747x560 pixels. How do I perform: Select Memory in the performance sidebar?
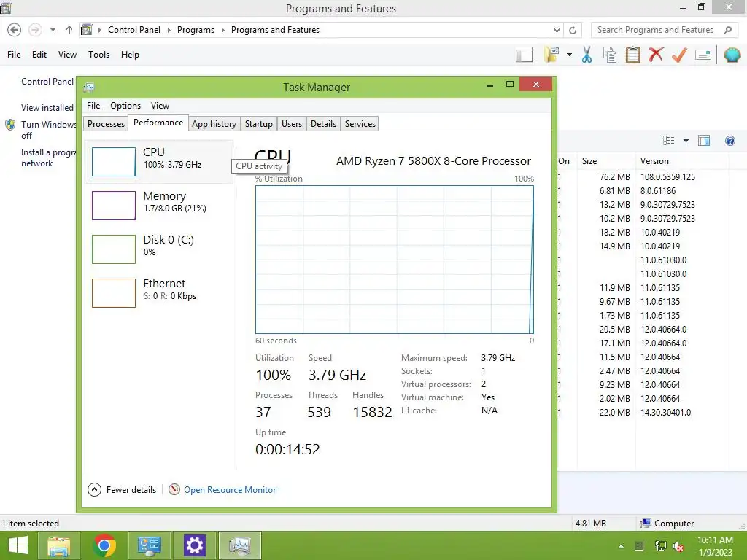click(158, 205)
